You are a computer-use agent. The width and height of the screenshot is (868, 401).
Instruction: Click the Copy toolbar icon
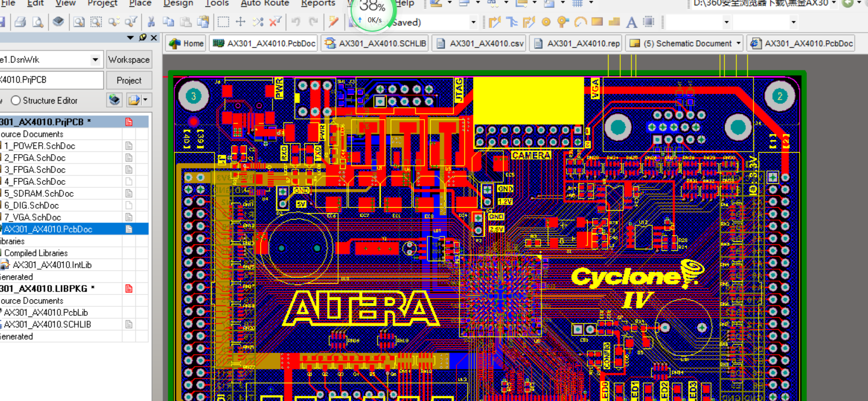coord(168,22)
